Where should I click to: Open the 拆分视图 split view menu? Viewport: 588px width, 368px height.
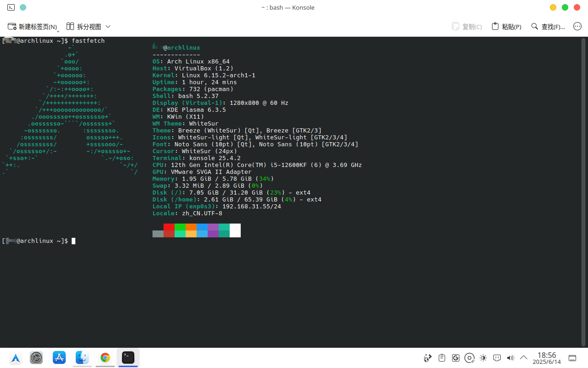(88, 27)
